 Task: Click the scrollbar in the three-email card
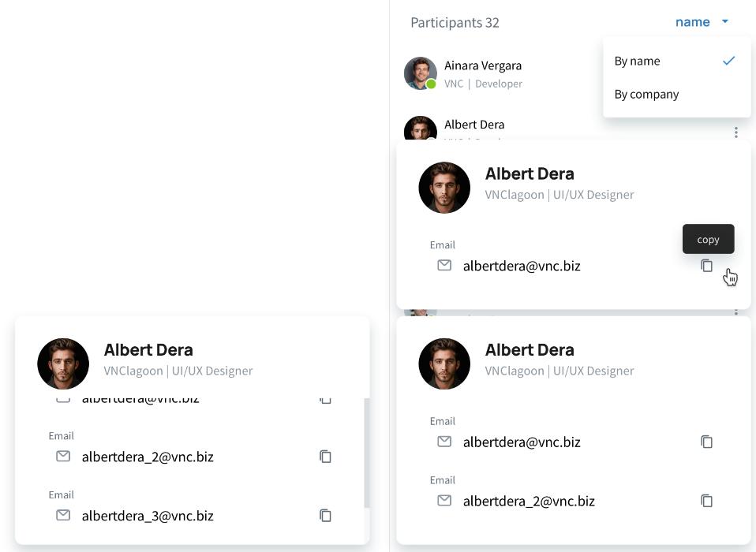(x=366, y=453)
